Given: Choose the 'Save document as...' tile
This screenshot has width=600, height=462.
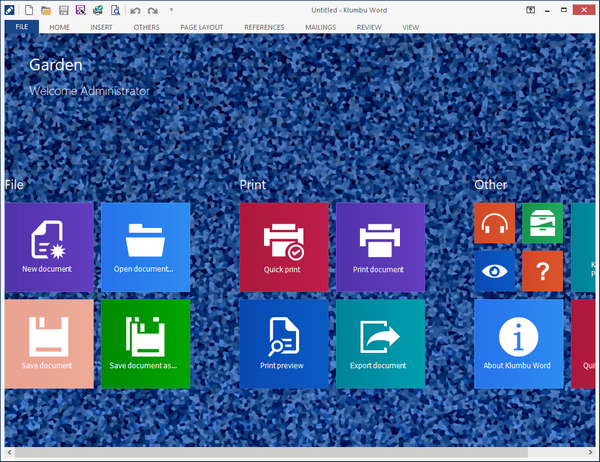Looking at the screenshot, I should pyautogui.click(x=145, y=344).
